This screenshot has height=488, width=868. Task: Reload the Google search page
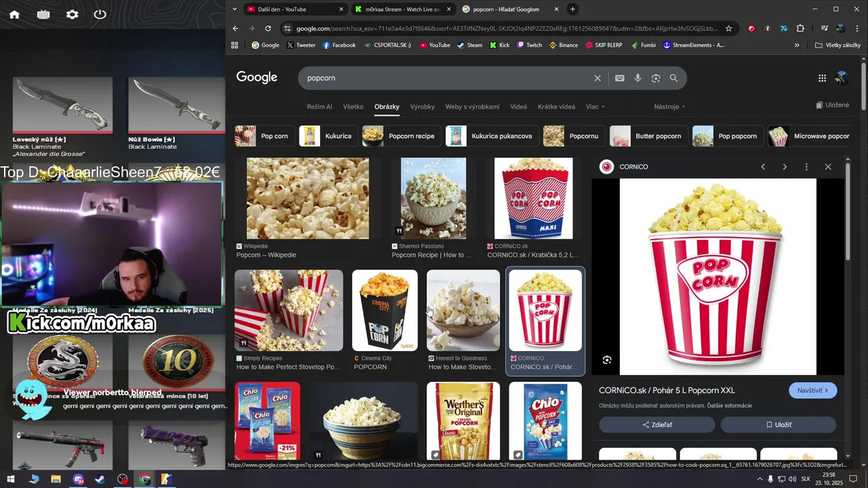[268, 28]
